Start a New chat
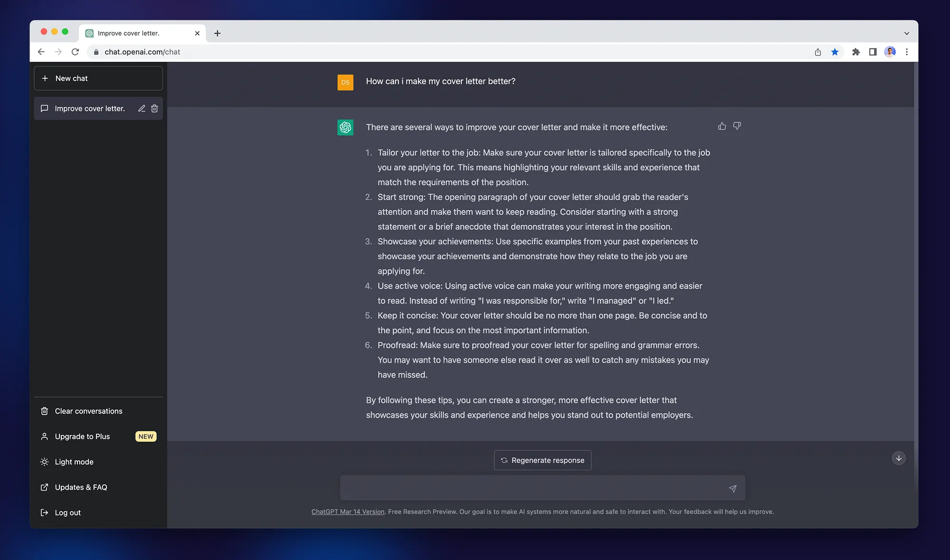 [98, 78]
